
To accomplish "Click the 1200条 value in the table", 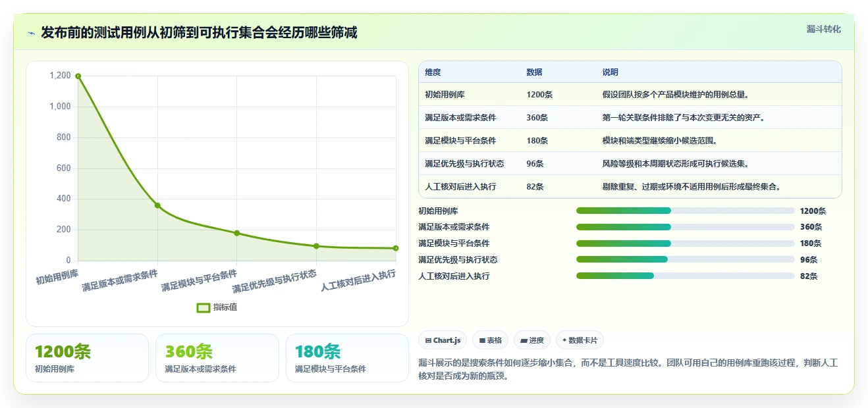I will click(x=539, y=95).
